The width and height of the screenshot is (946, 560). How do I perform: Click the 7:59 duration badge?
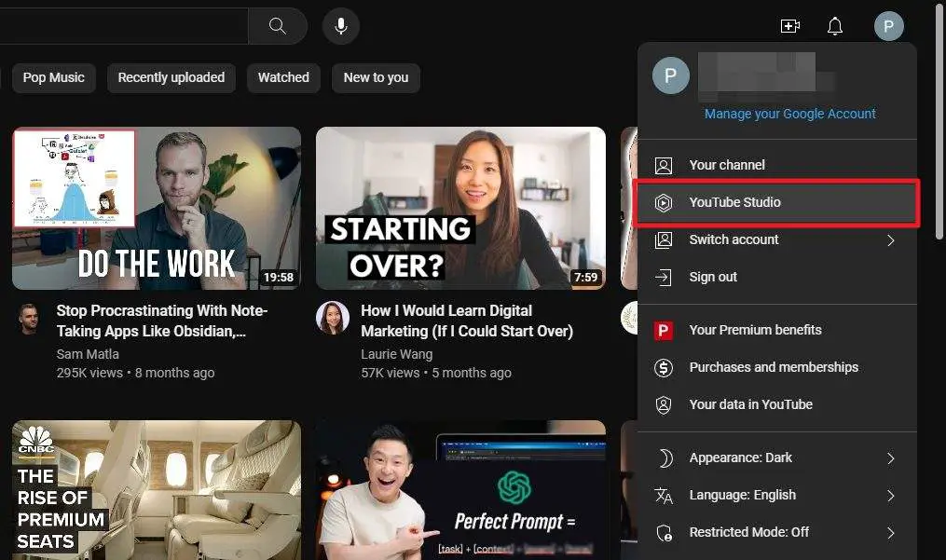(x=586, y=278)
